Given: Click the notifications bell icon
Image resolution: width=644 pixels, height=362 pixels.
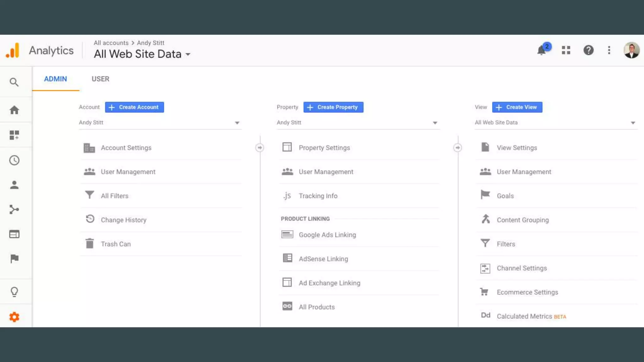Looking at the screenshot, I should coord(541,50).
